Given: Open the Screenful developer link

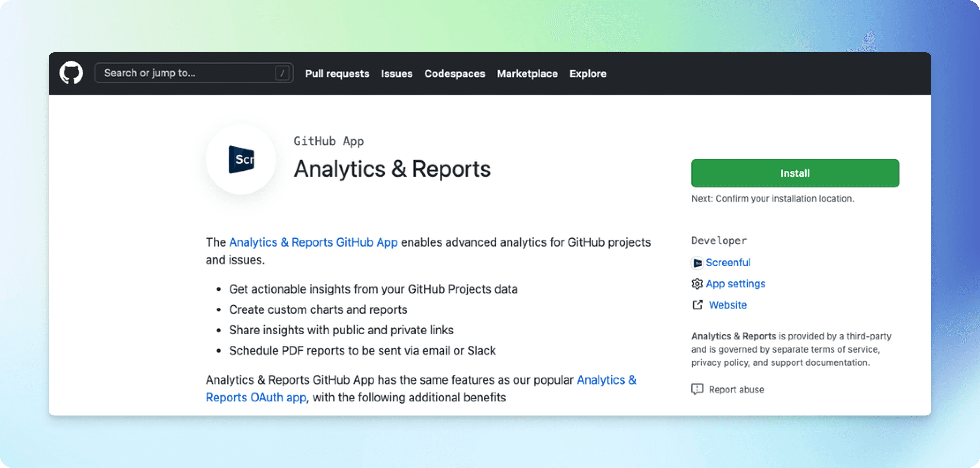Looking at the screenshot, I should tap(728, 262).
